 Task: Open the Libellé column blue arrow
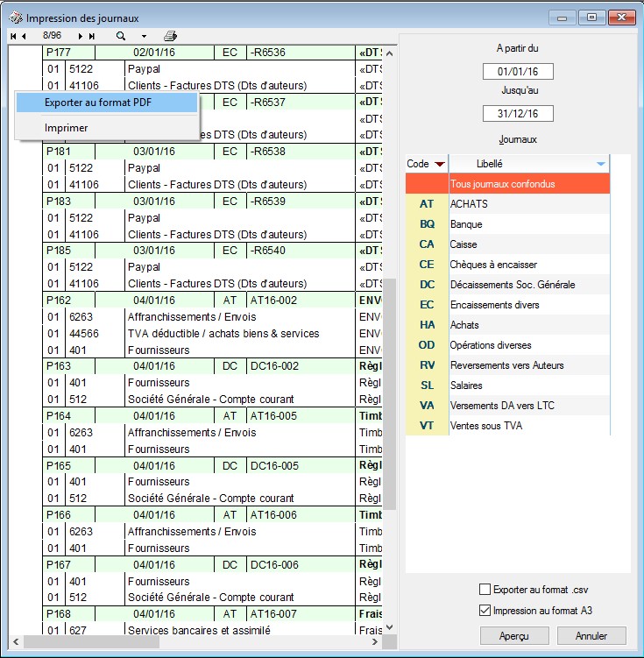(601, 164)
